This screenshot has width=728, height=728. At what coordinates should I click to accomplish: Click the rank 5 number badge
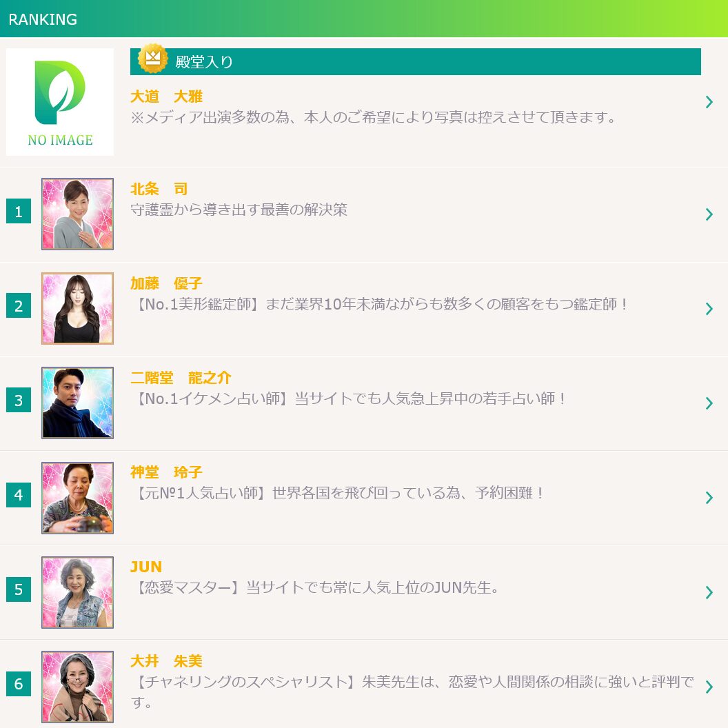pyautogui.click(x=19, y=589)
